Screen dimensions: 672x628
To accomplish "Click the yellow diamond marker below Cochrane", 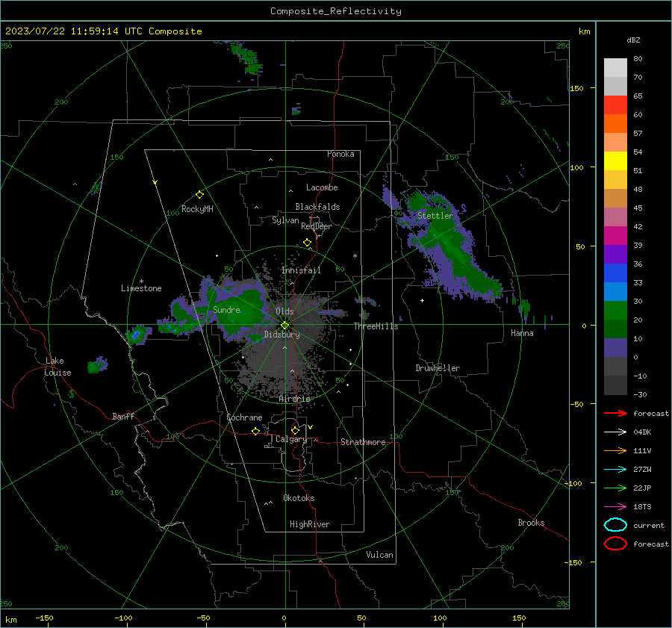I will coord(255,431).
